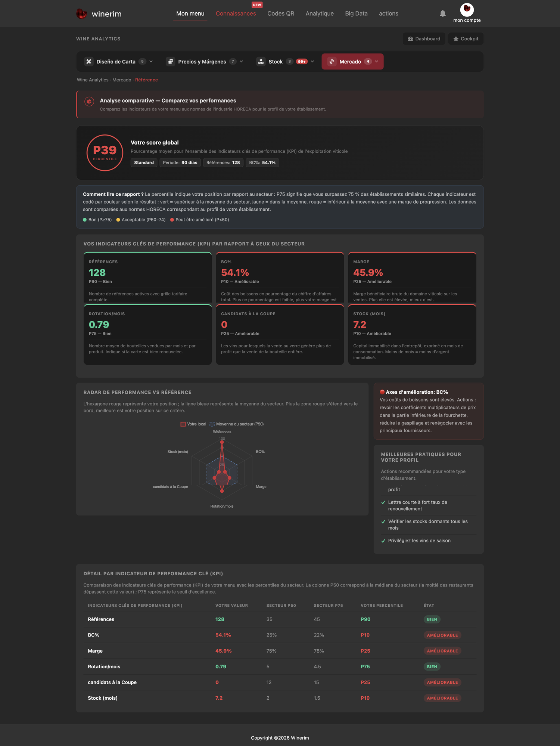Click AMÉLIORABLE status in candidats à la Coupe row

[x=442, y=682]
